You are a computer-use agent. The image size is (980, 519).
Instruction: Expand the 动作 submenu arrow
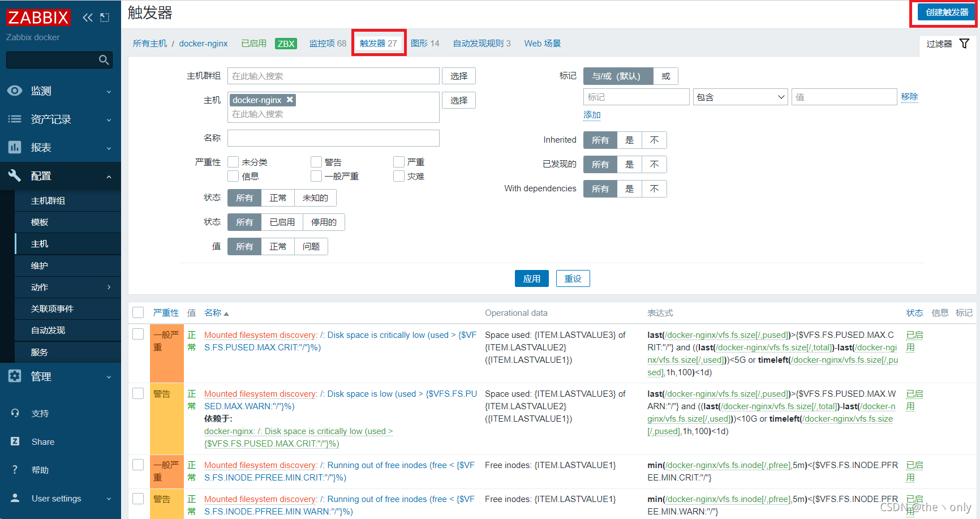coord(109,287)
